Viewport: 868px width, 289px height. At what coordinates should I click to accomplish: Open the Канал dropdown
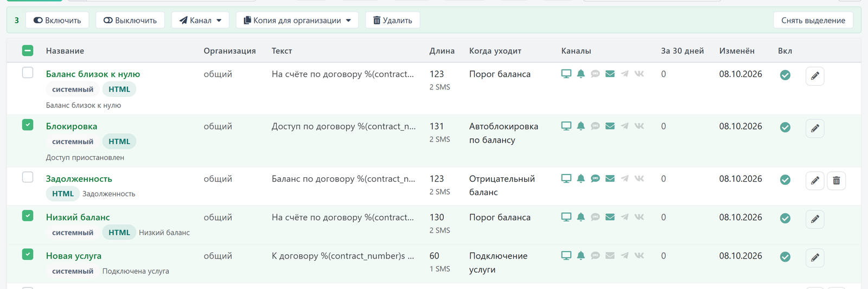(x=200, y=20)
